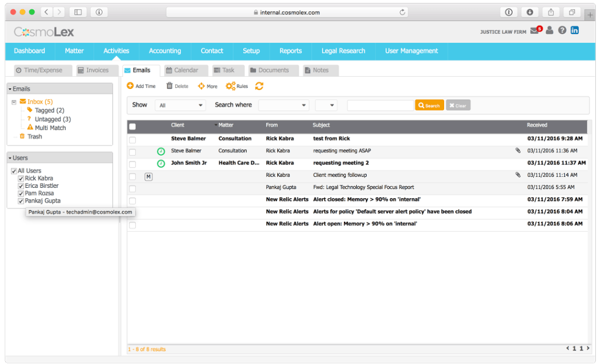Toggle the browser sidebar button
This screenshot has height=364, width=600.
(78, 12)
